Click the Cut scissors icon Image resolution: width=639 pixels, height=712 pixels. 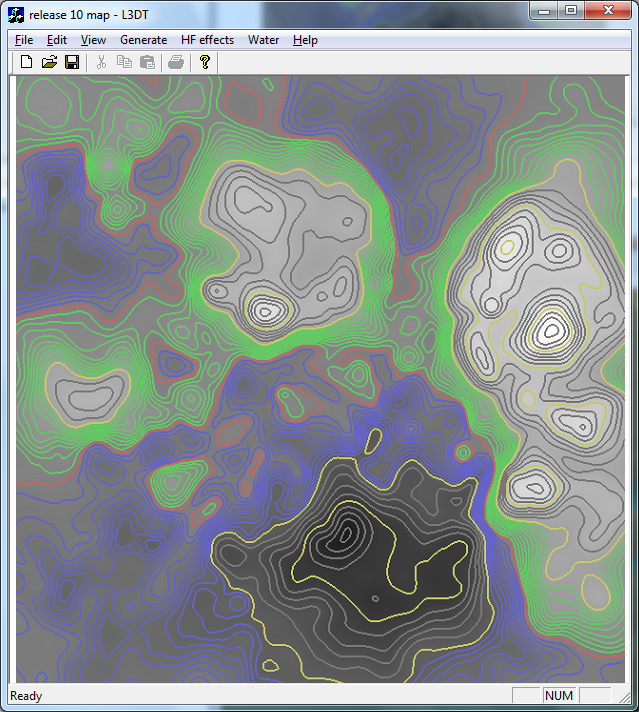pyautogui.click(x=101, y=62)
